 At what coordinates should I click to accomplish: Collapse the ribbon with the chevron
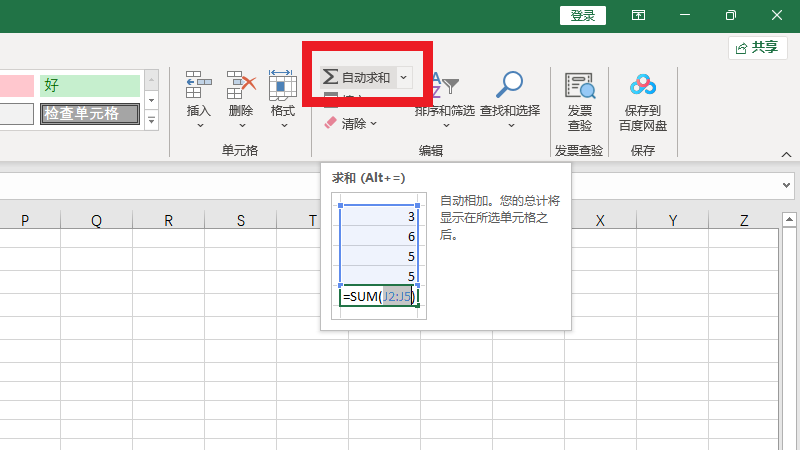786,155
